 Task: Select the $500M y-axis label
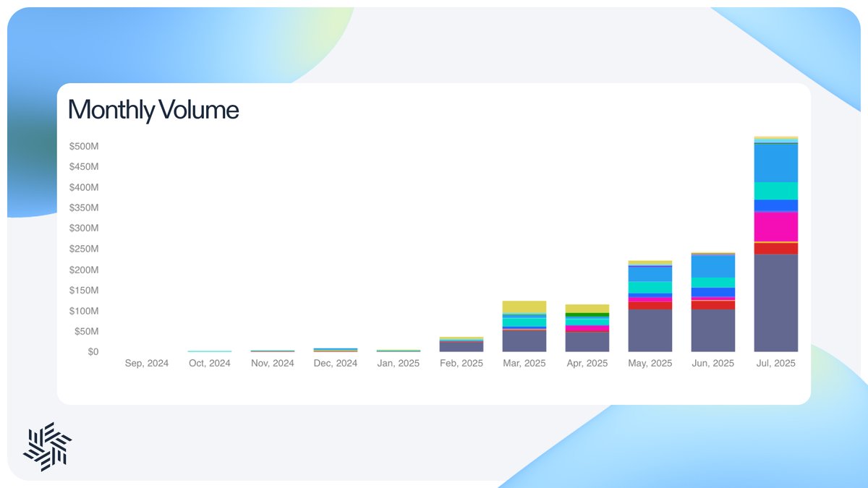[84, 146]
